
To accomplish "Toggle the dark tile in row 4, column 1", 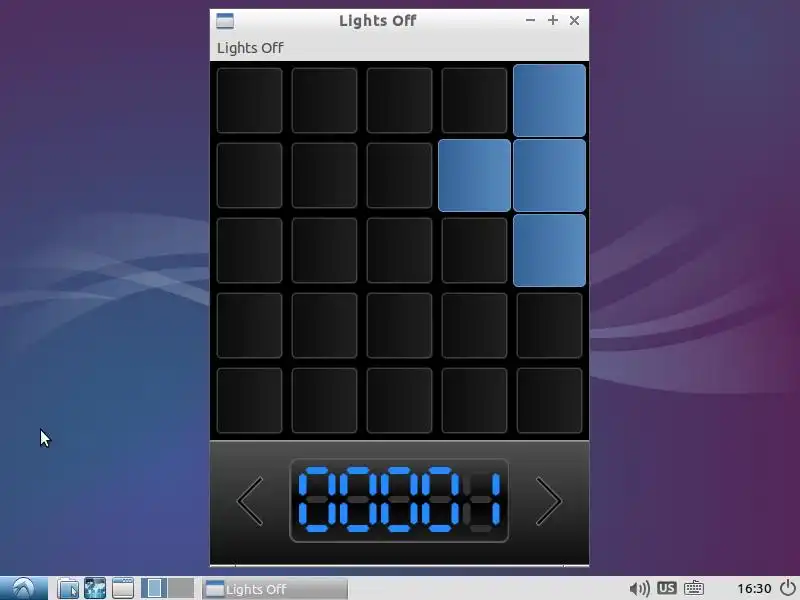I will click(x=249, y=326).
